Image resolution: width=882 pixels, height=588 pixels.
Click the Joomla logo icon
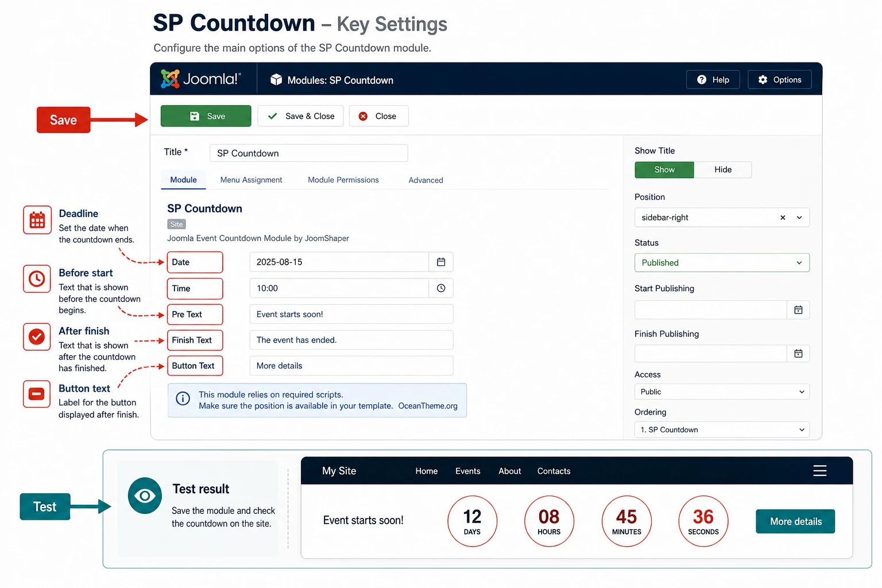point(170,79)
